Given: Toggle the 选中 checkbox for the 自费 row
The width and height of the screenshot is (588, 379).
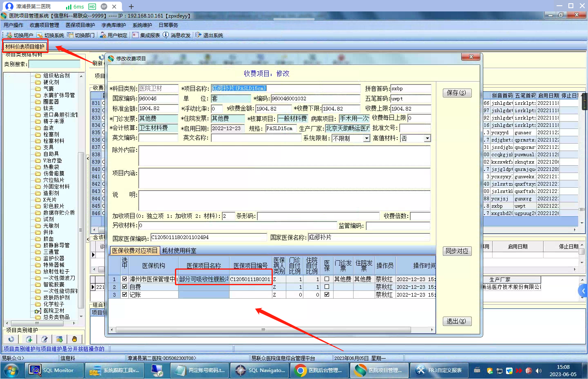Looking at the screenshot, I should 125,287.
